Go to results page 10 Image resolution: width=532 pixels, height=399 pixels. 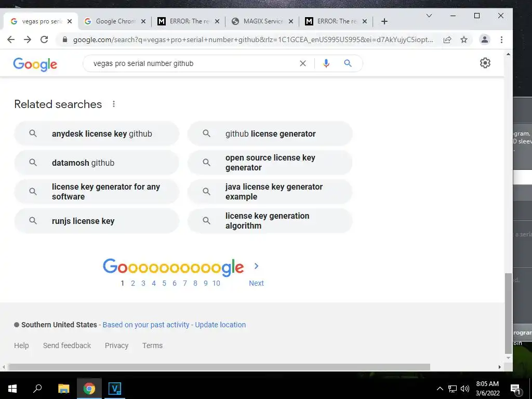(216, 283)
